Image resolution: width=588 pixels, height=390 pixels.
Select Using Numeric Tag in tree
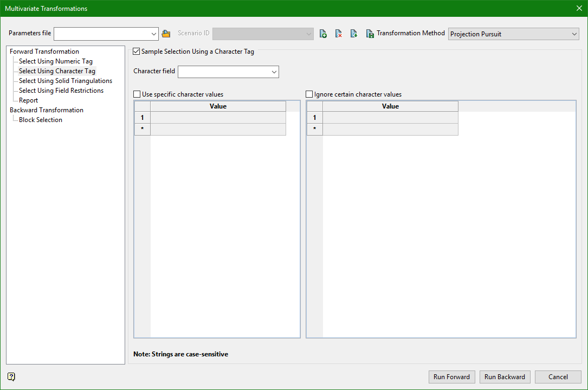(x=55, y=61)
